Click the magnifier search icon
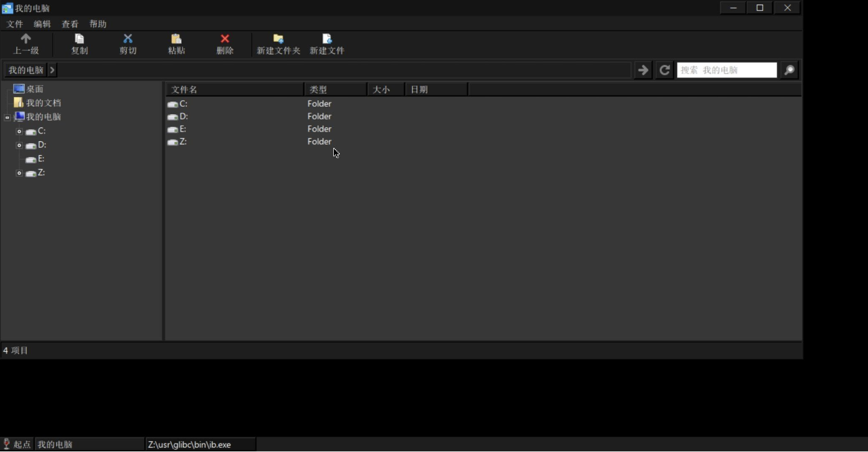Image resolution: width=868 pixels, height=452 pixels. (x=788, y=70)
